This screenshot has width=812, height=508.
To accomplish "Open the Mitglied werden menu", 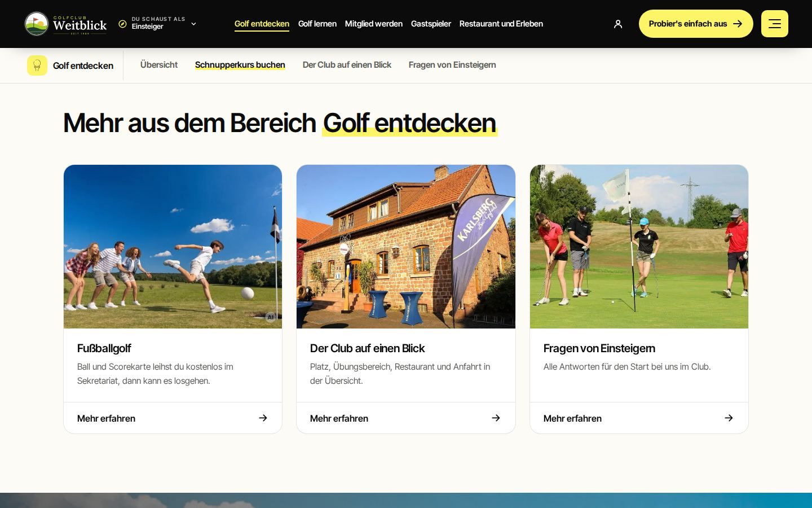I will (373, 24).
